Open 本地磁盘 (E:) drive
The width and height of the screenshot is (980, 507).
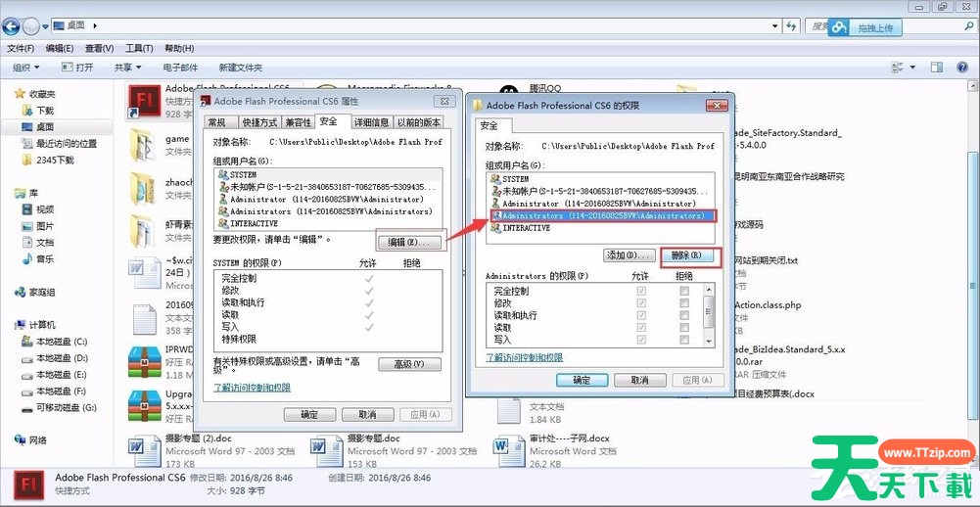coord(55,375)
